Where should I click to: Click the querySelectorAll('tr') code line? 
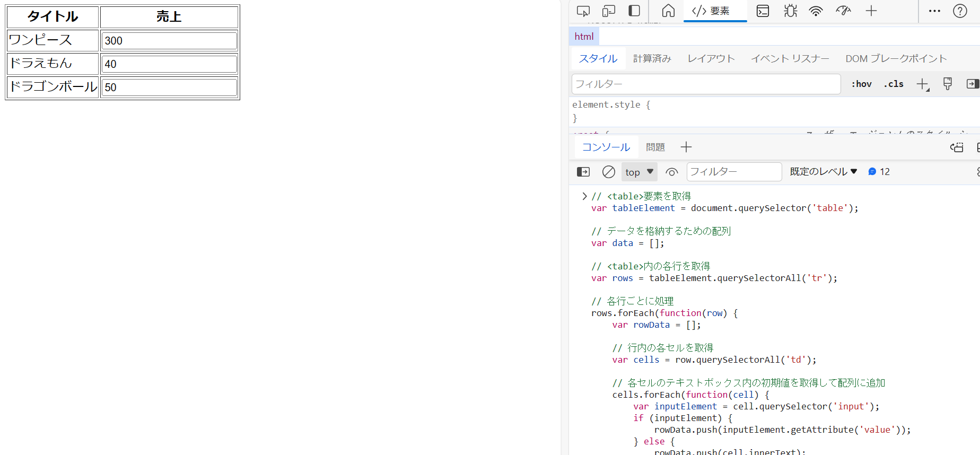click(714, 278)
